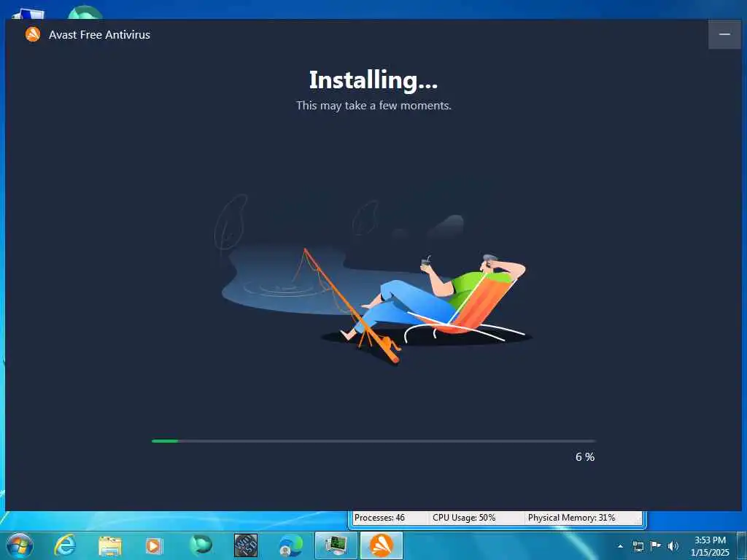Open the volume speaker tray icon

[673, 546]
